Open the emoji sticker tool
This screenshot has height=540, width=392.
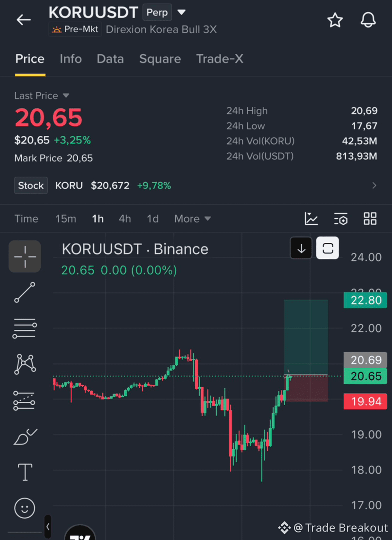[x=25, y=508]
